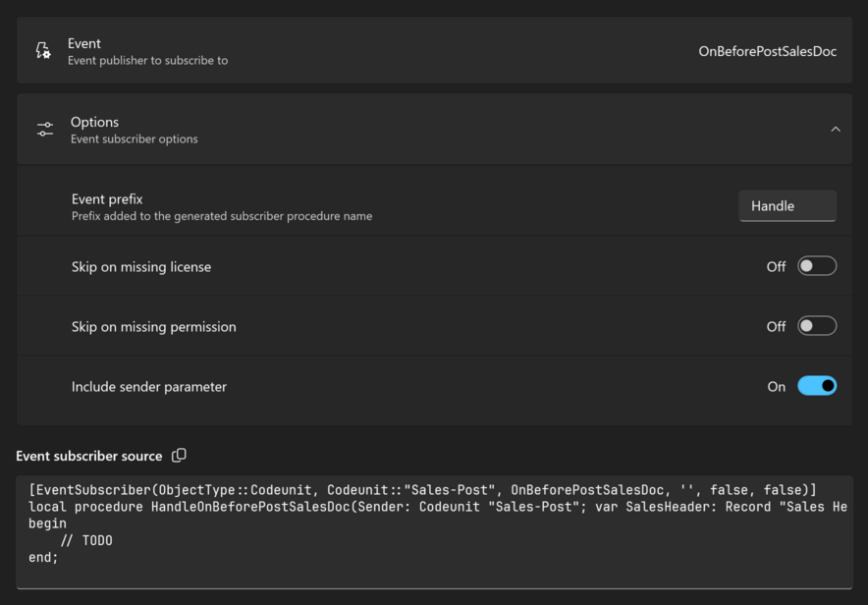Click the Off status beside missing permission

point(776,327)
